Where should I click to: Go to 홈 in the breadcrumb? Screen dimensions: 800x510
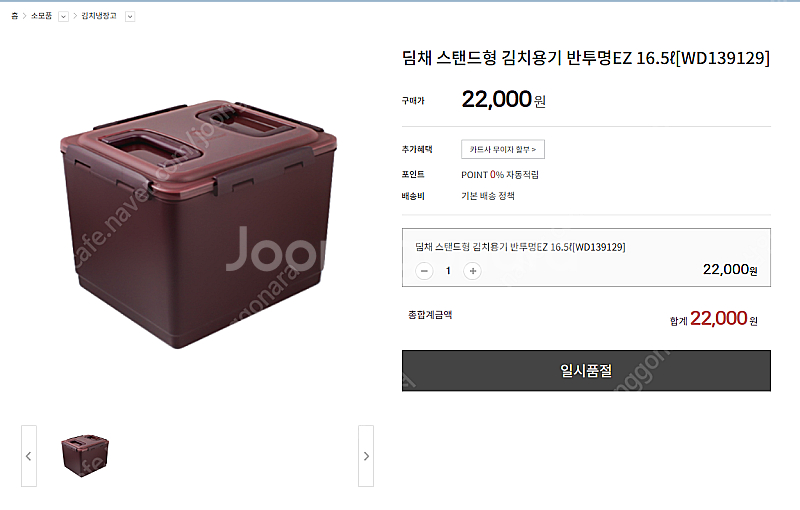click(14, 16)
